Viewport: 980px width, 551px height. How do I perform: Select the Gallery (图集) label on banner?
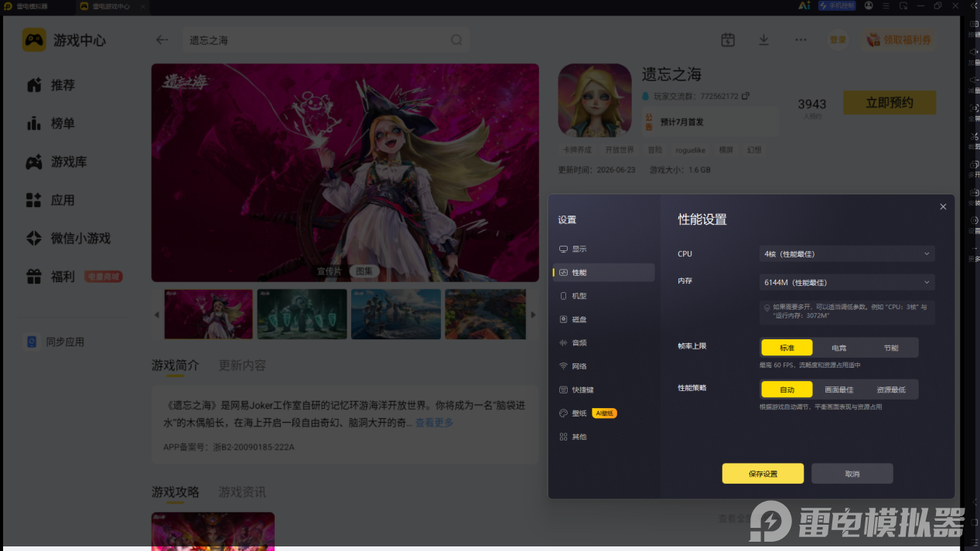(x=364, y=271)
